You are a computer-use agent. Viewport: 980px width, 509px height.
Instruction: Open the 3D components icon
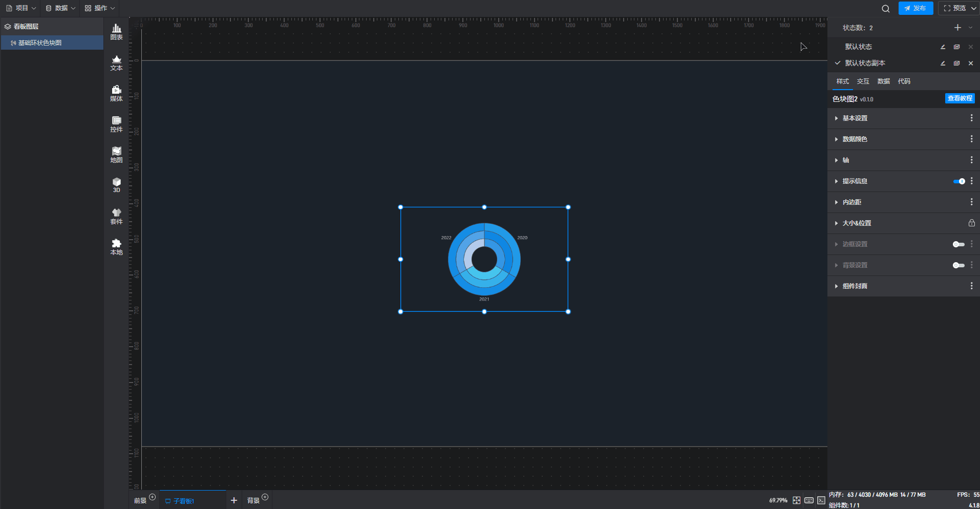[x=116, y=185]
